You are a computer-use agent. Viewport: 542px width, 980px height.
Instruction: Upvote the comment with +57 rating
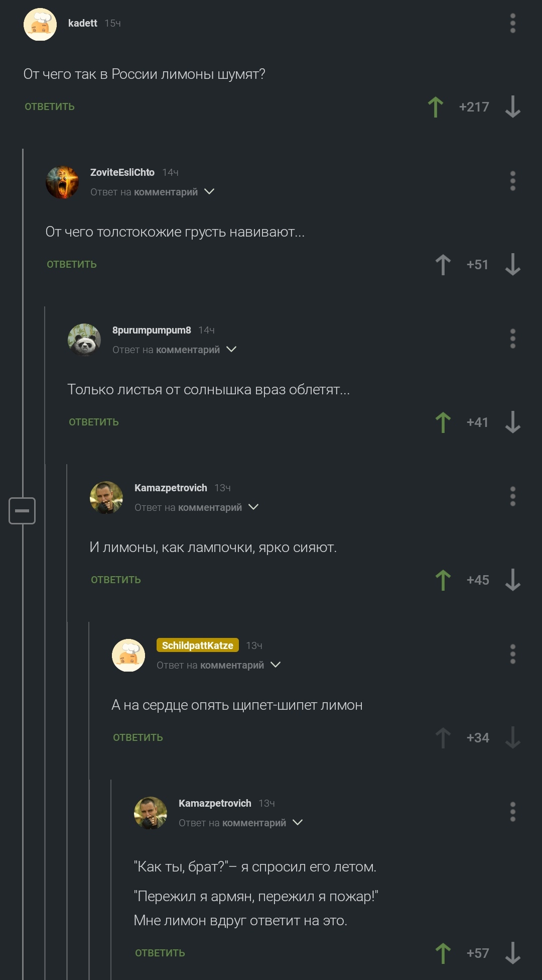tap(443, 953)
